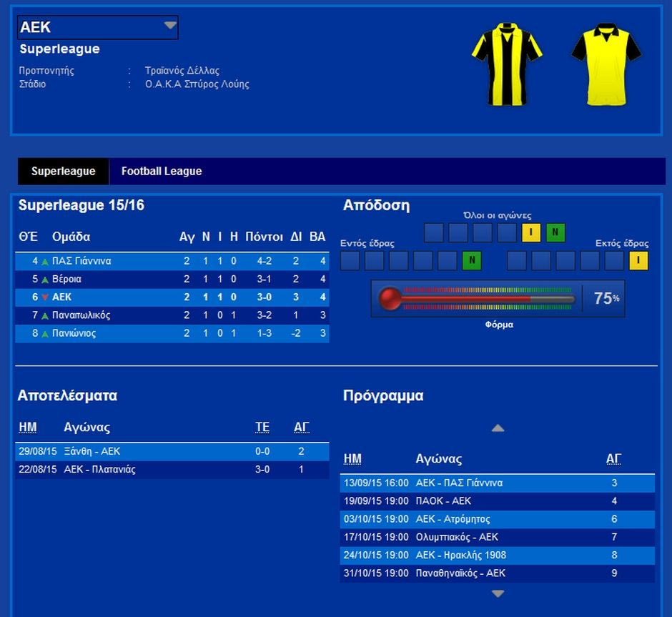Image resolution: width=672 pixels, height=617 pixels.
Task: Click red down arrow beside ΑΕΚ in standings
Action: [x=45, y=297]
